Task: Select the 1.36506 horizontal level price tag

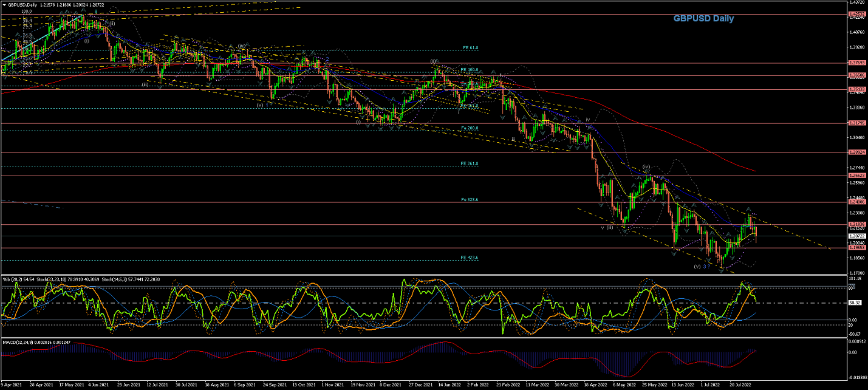Action: tap(857, 75)
